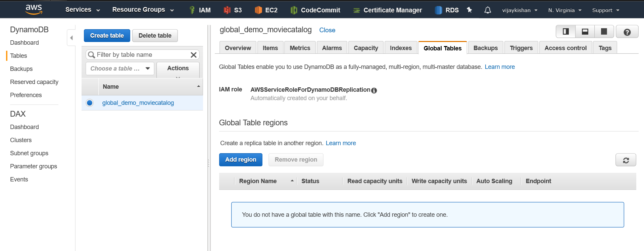Focus the Filter by table name field
The image size is (644, 251).
(141, 55)
